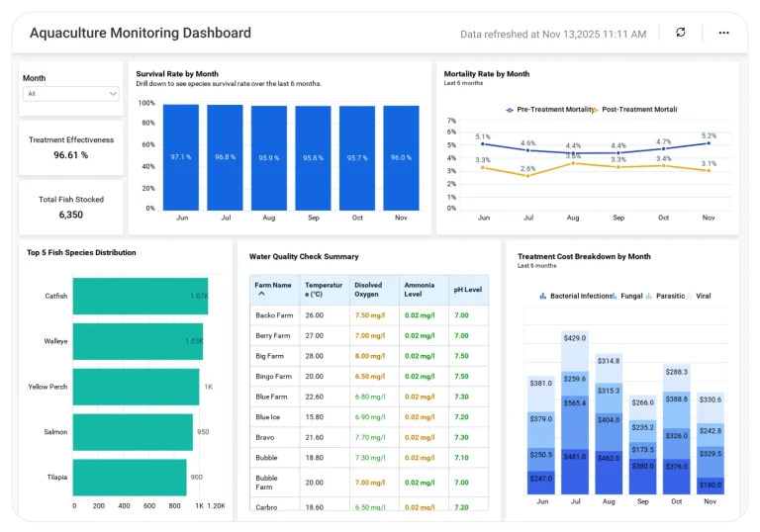Select the Nov survival rate bar
The image size is (760, 532).
pos(402,158)
